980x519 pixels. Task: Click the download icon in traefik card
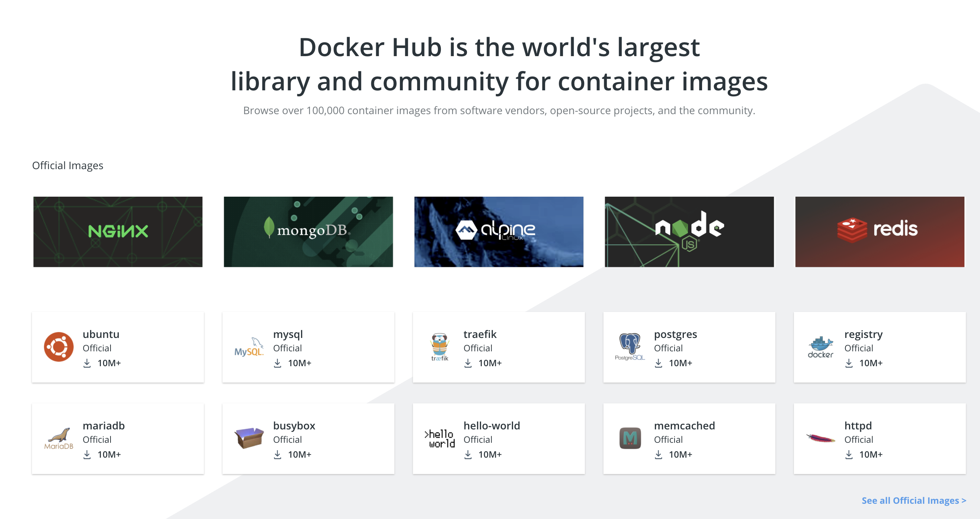[468, 363]
